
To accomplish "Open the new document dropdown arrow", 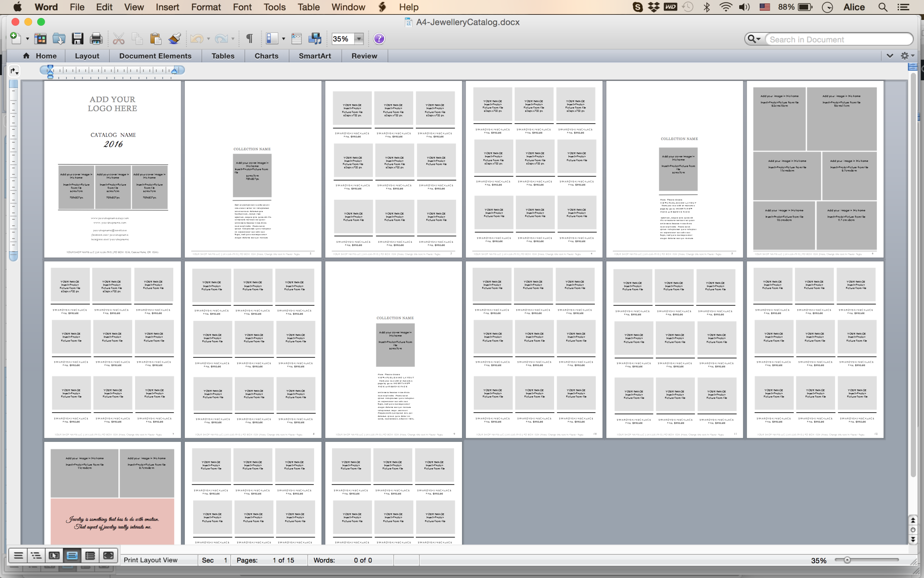I will pyautogui.click(x=27, y=39).
